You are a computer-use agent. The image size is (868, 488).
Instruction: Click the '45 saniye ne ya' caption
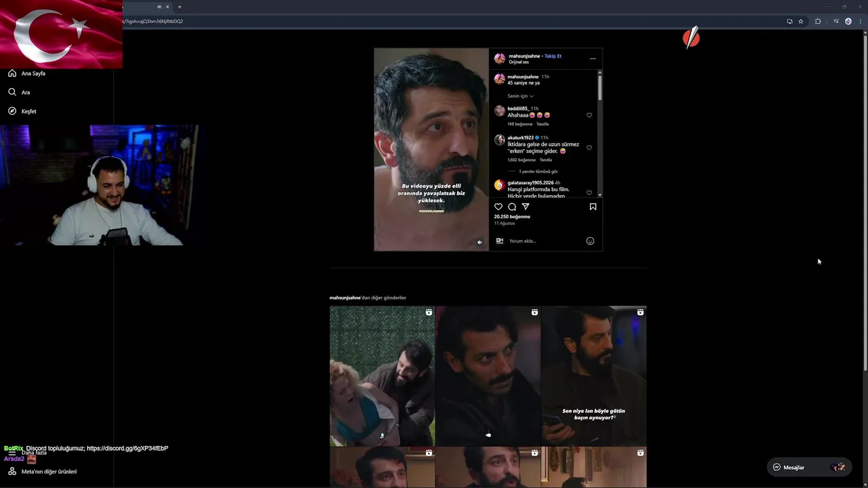coord(524,83)
